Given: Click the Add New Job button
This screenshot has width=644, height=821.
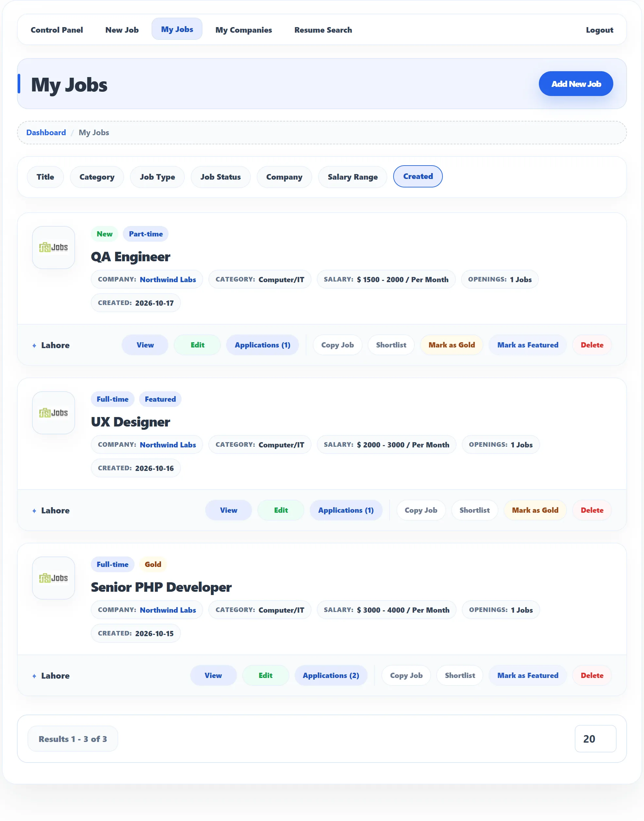Looking at the screenshot, I should pyautogui.click(x=576, y=84).
